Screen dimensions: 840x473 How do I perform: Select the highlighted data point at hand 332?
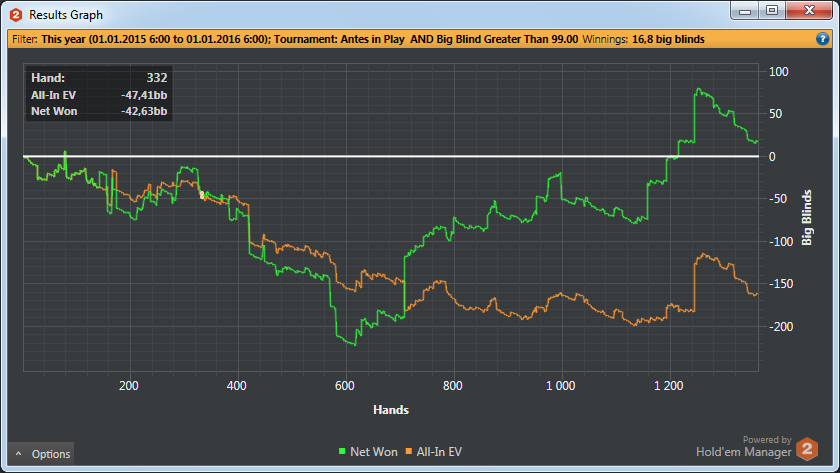tap(202, 195)
